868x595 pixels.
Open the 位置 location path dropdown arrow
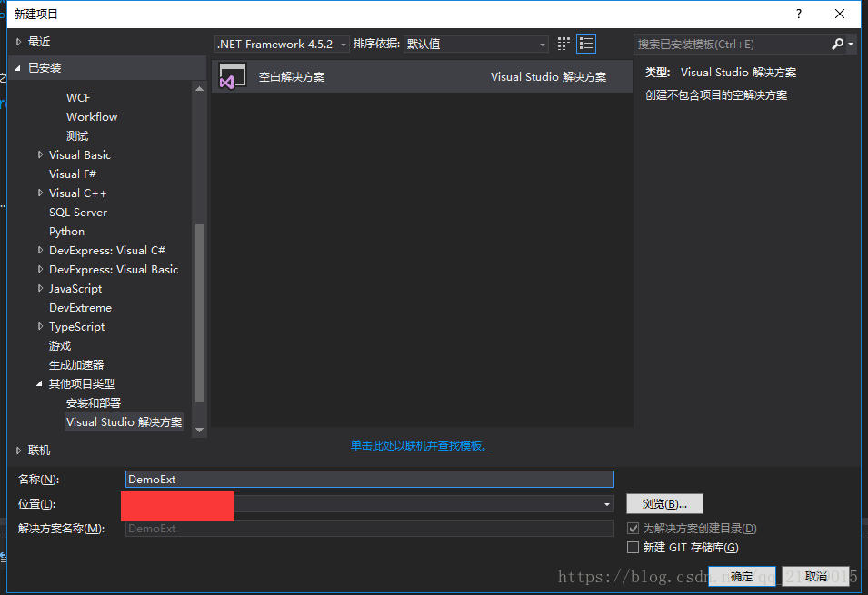605,506
